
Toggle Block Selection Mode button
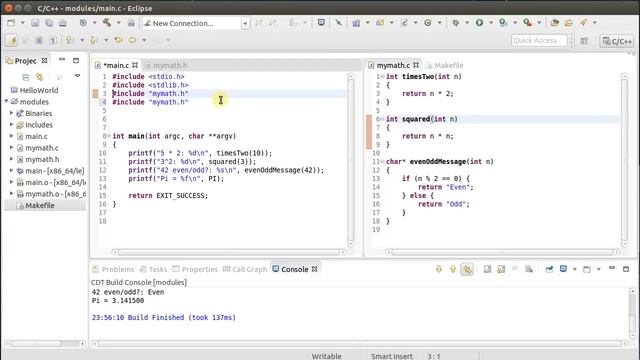(39, 40)
